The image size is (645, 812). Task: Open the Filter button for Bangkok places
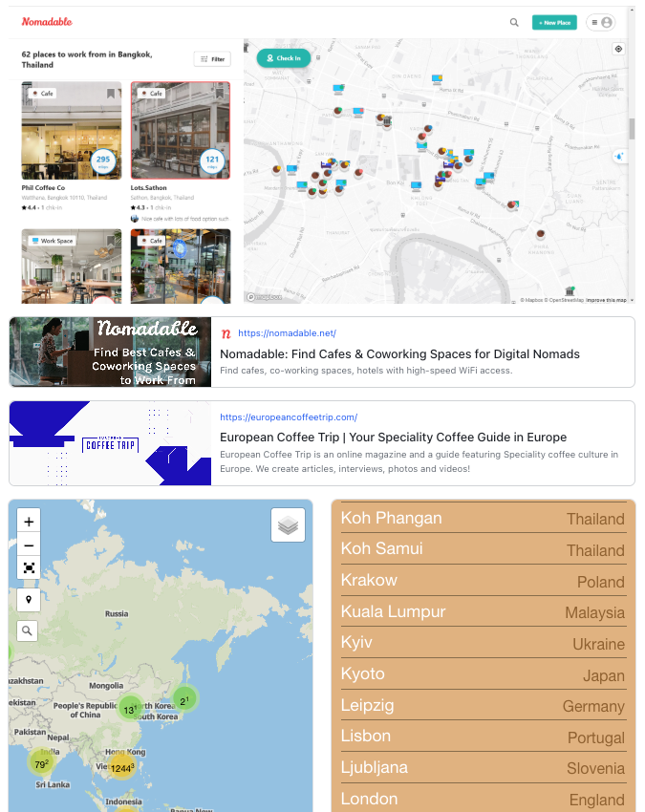[x=212, y=59]
